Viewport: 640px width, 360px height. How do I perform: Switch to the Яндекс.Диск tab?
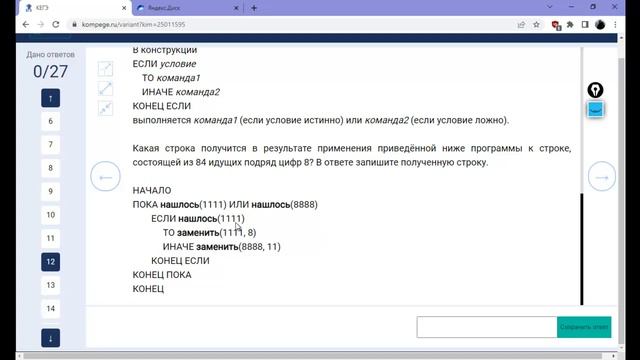(186, 8)
